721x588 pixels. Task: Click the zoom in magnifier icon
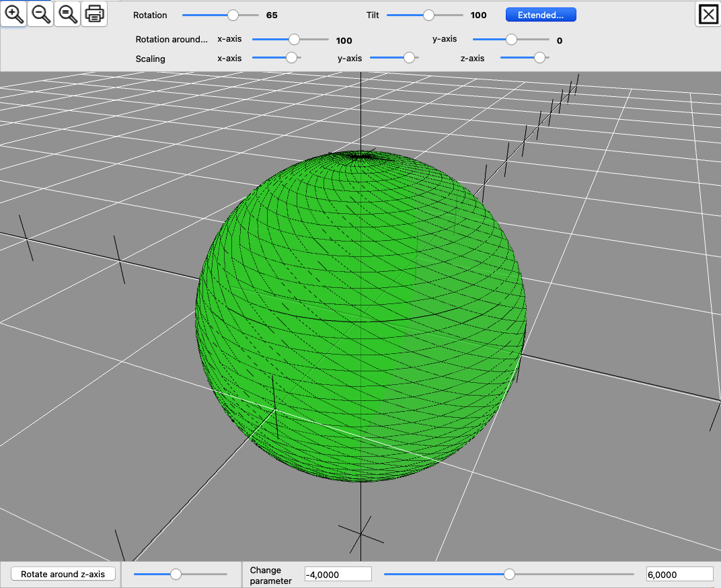pyautogui.click(x=13, y=13)
